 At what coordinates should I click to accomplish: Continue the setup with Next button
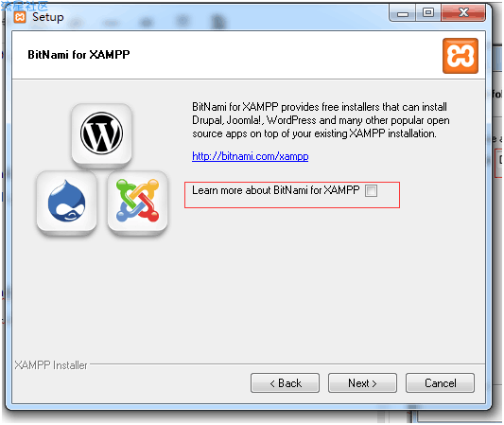click(x=362, y=382)
